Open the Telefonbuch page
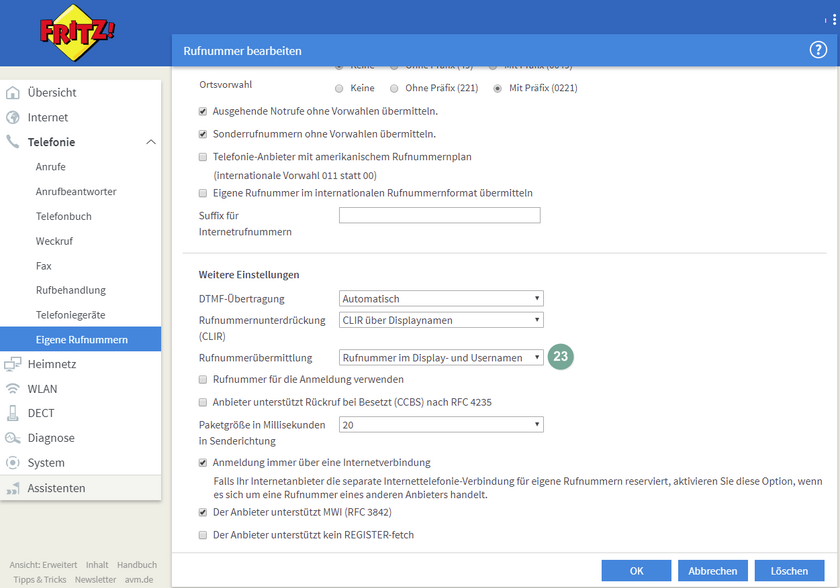This screenshot has height=588, width=840. tap(64, 216)
